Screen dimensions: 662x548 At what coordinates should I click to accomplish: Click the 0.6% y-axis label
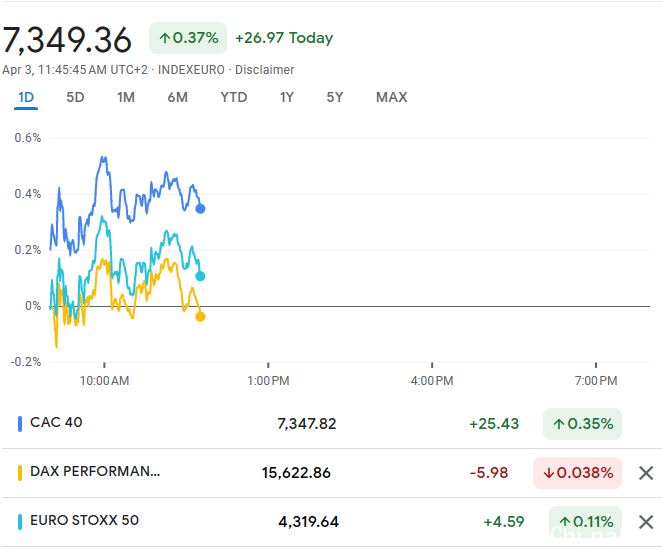click(x=28, y=138)
